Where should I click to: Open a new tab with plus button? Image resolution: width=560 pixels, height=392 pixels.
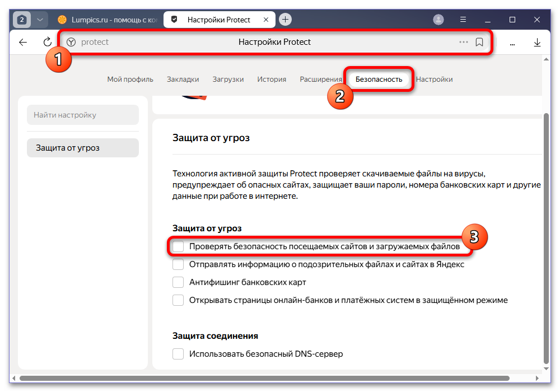[x=285, y=19]
